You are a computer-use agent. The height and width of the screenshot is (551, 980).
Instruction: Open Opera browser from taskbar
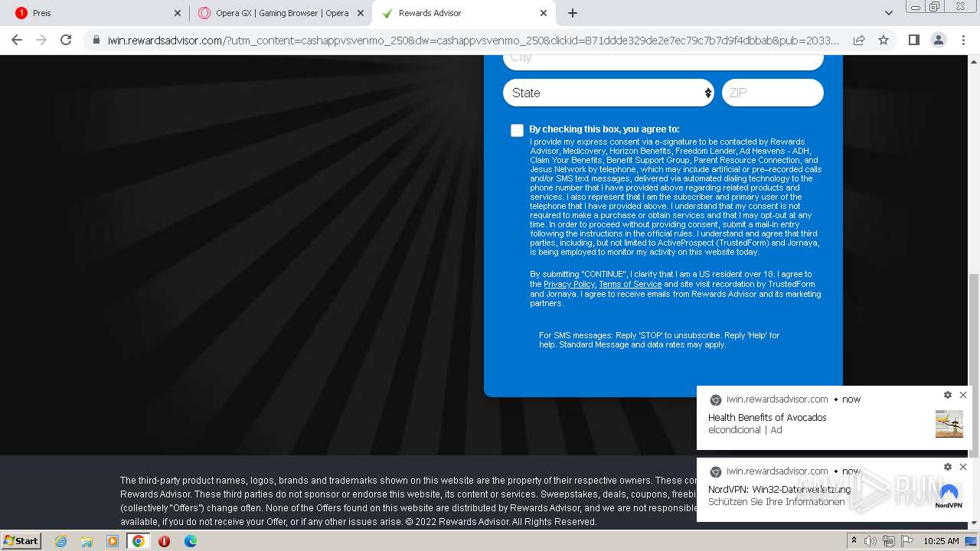[x=164, y=541]
